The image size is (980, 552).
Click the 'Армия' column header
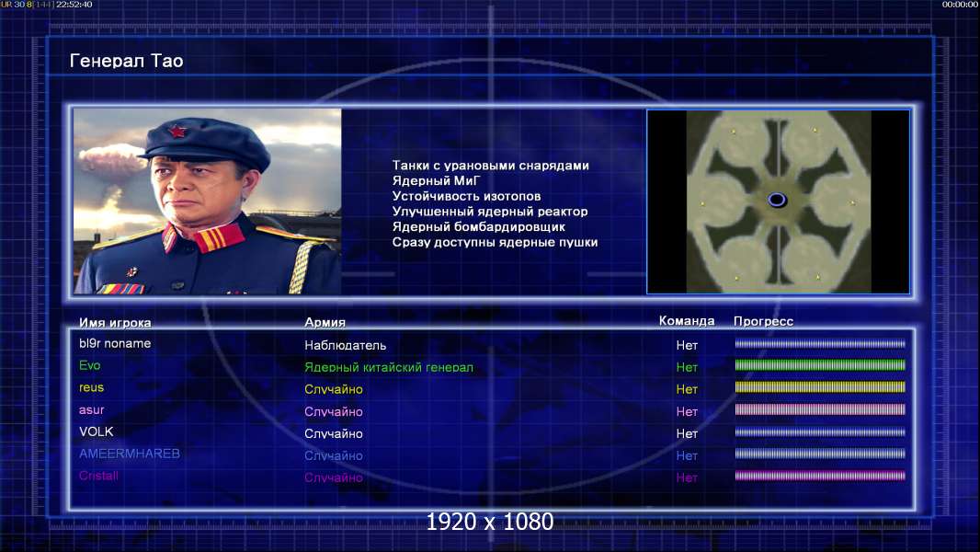(325, 322)
